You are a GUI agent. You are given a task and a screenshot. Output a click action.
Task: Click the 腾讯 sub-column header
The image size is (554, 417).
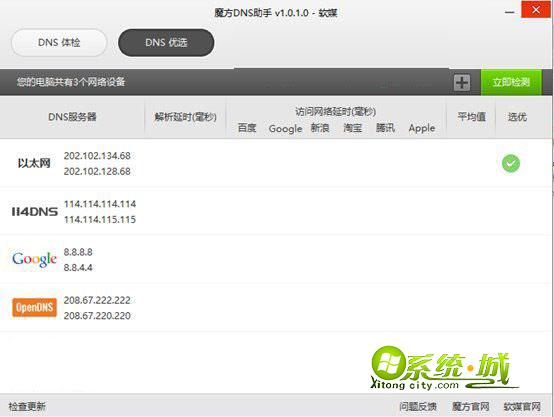coord(385,128)
